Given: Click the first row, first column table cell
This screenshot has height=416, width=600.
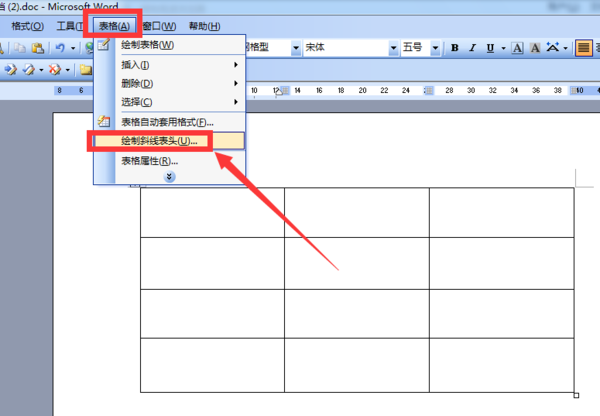Looking at the screenshot, I should point(212,212).
